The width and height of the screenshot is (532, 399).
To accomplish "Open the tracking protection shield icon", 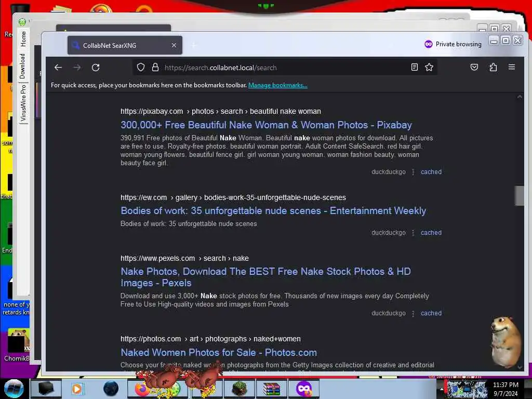I will tap(141, 67).
